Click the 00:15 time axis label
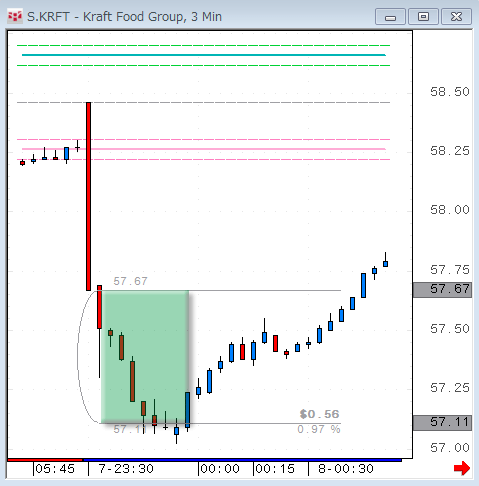The height and width of the screenshot is (486, 479). [275, 469]
